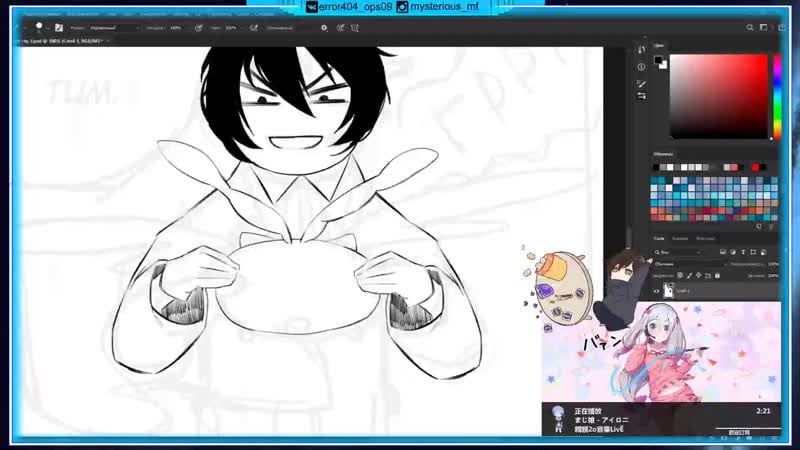Switch to the Channels tab

coord(679,238)
